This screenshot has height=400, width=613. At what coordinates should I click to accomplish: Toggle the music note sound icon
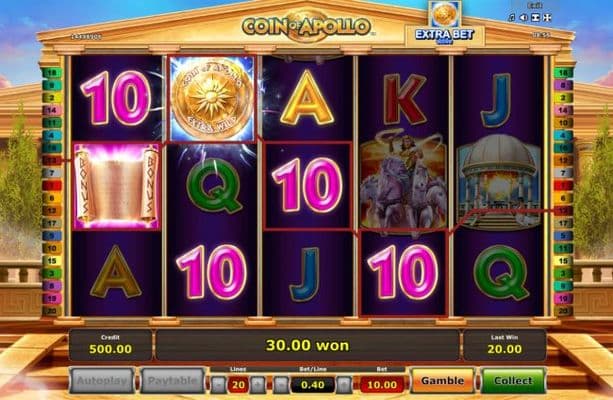pos(512,18)
